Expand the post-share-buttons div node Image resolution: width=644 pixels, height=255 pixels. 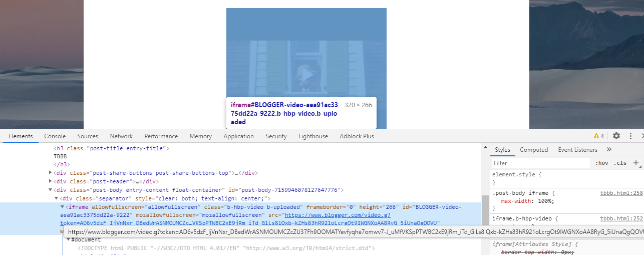point(50,173)
